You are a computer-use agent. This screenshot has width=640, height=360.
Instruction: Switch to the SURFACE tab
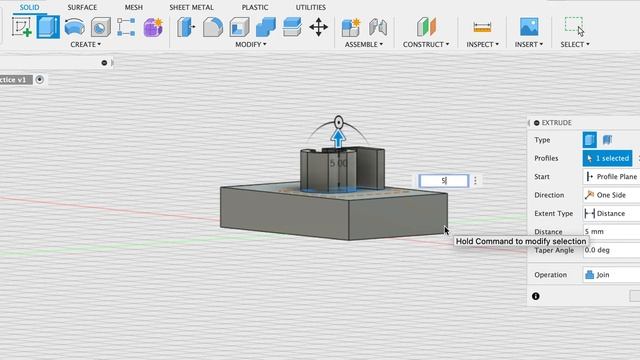pos(82,7)
